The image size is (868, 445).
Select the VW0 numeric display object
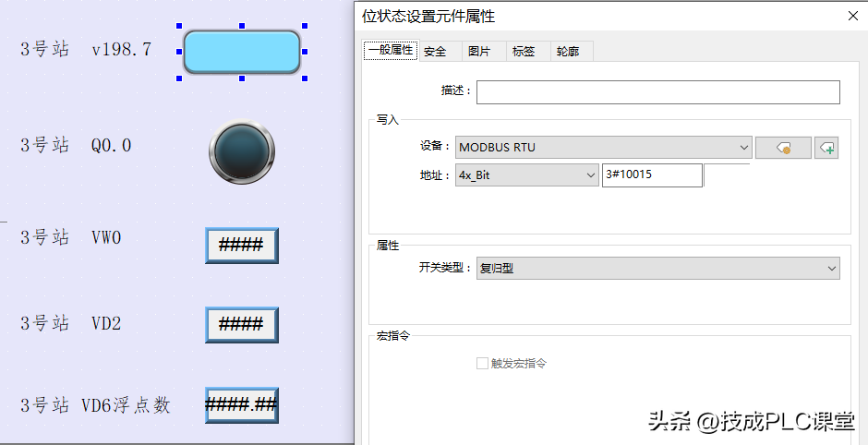coord(241,246)
